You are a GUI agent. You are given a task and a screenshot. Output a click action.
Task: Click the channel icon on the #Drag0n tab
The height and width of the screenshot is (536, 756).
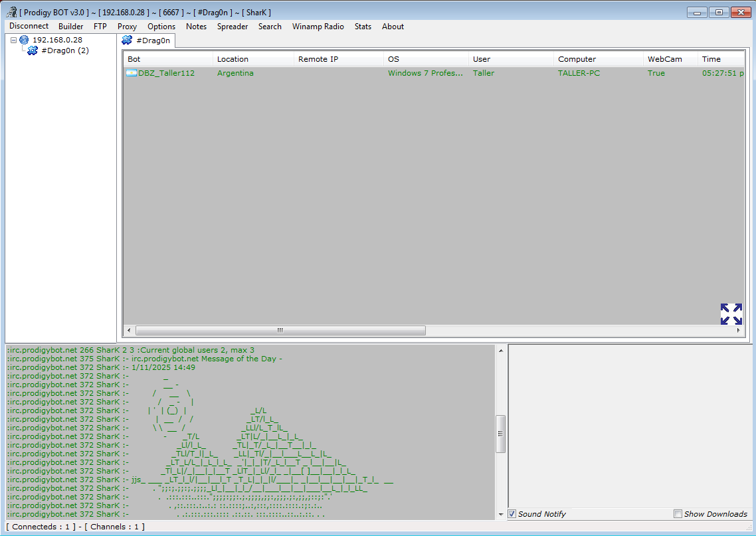[x=128, y=41]
